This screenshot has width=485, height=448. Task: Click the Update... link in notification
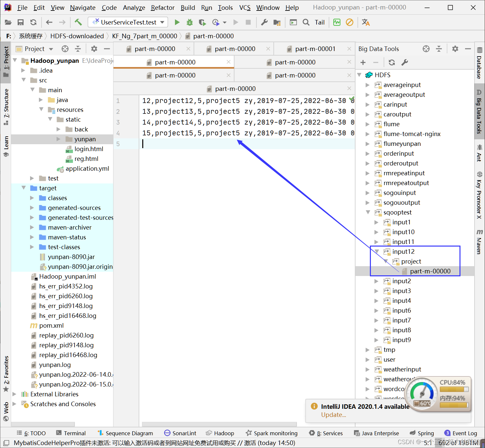pos(333,415)
